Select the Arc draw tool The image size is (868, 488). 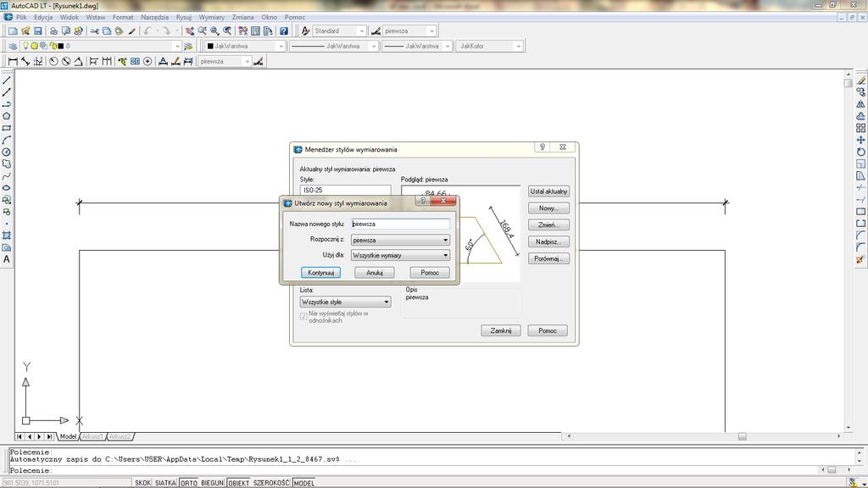(7, 140)
